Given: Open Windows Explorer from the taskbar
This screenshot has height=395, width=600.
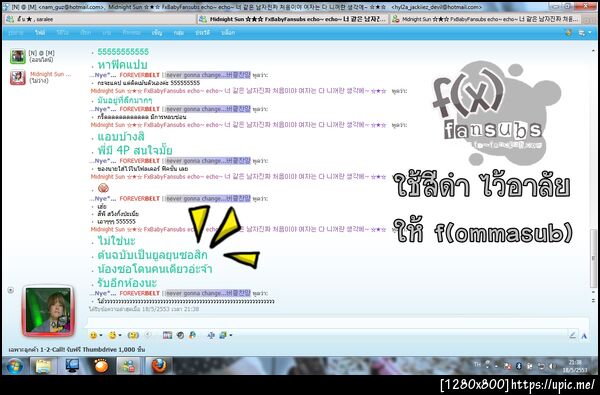Looking at the screenshot, I should pos(43,366).
